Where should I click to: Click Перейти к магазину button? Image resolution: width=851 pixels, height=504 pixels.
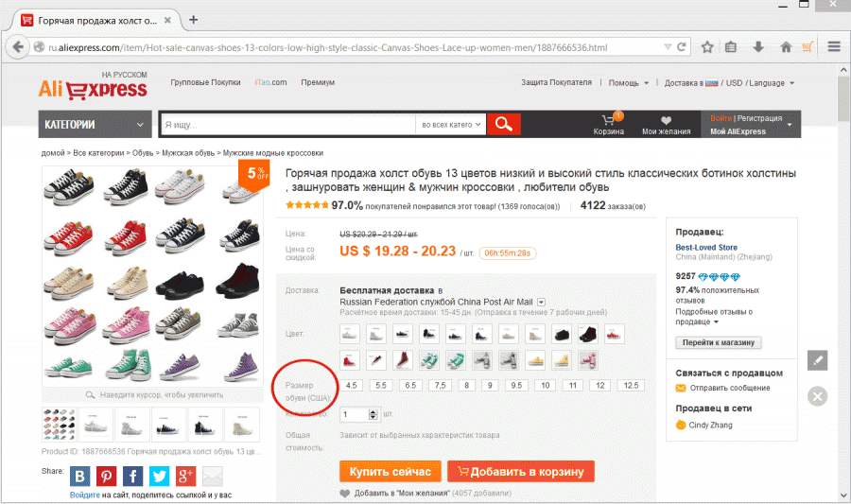[719, 342]
